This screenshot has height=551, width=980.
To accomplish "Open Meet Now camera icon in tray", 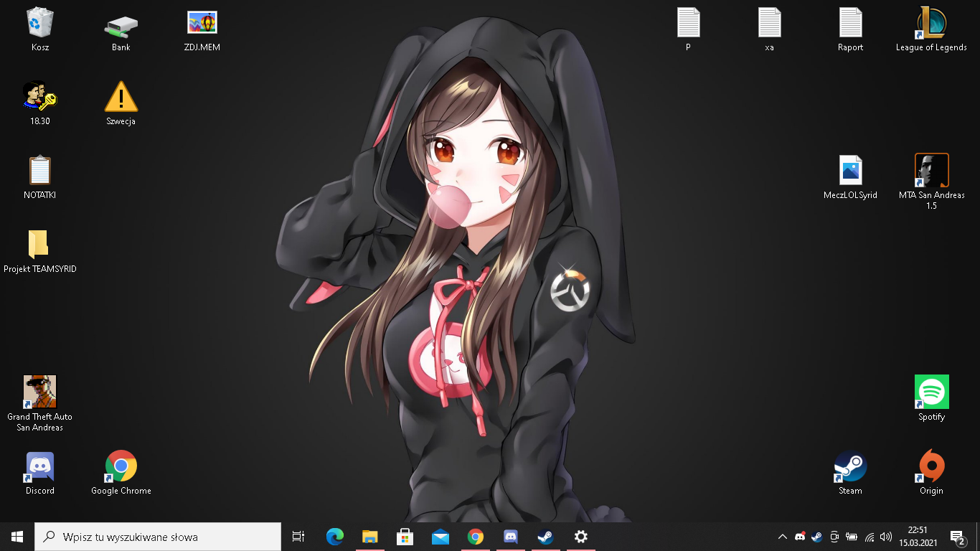I will [834, 537].
